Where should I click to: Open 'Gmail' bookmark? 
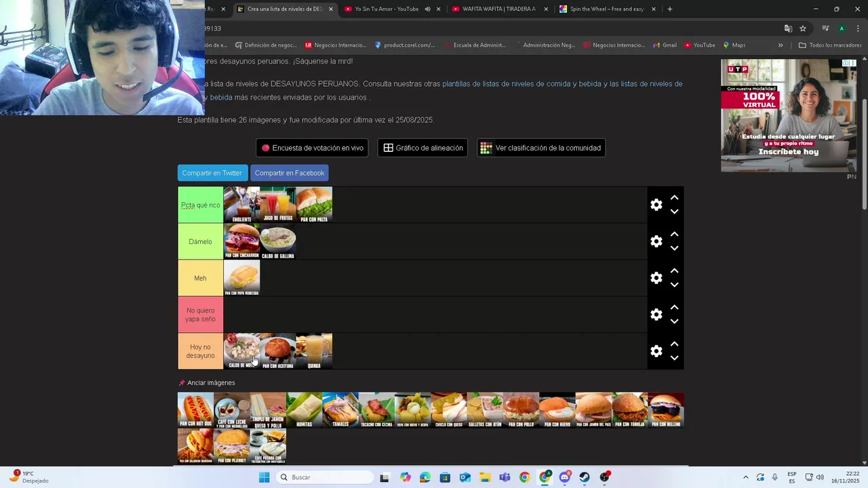665,45
